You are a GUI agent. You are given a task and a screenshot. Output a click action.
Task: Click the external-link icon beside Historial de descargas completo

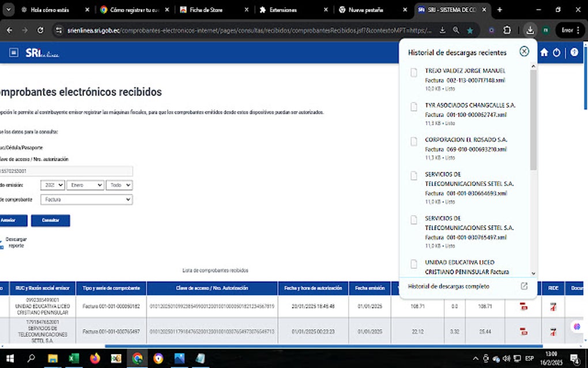(x=523, y=286)
